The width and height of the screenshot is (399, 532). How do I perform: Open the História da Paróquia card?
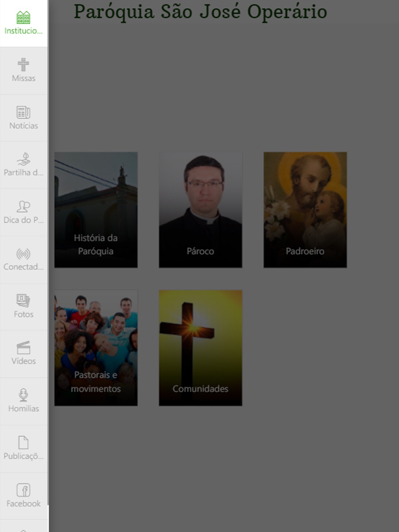(96, 210)
